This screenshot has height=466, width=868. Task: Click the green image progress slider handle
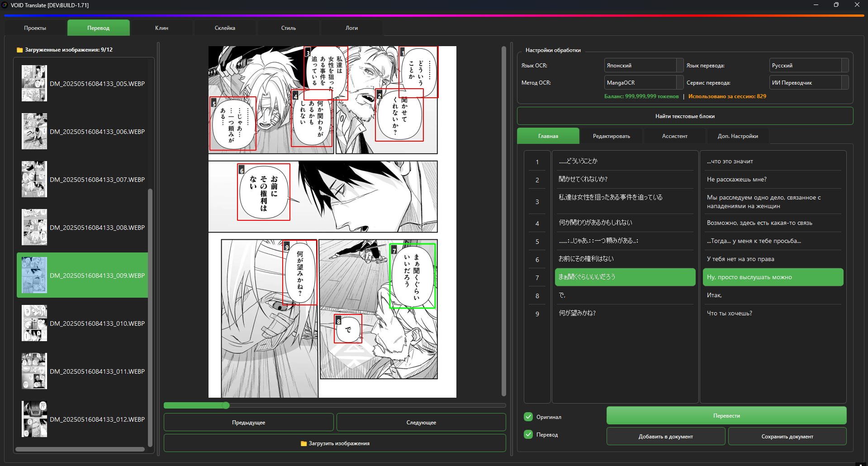pos(226,405)
